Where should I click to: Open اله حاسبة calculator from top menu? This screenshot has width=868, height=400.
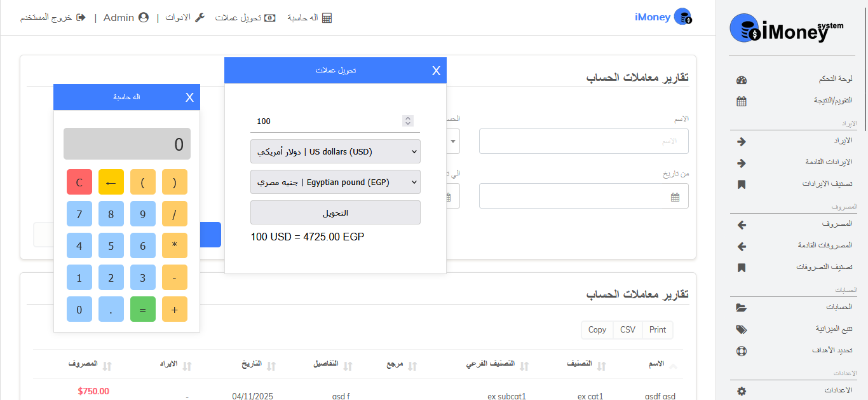[309, 18]
